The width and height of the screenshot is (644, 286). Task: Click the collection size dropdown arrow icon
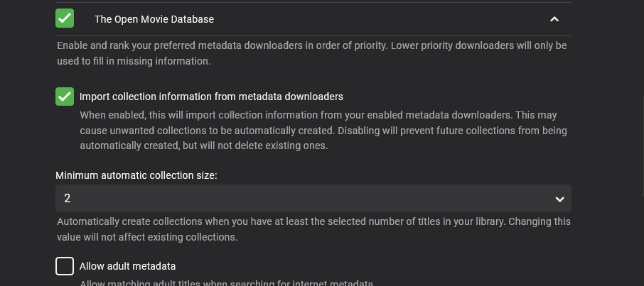click(559, 199)
